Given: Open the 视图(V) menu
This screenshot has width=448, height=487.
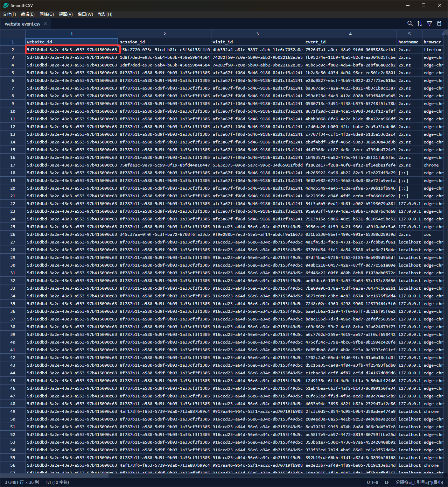Looking at the screenshot, I should [x=65, y=14].
